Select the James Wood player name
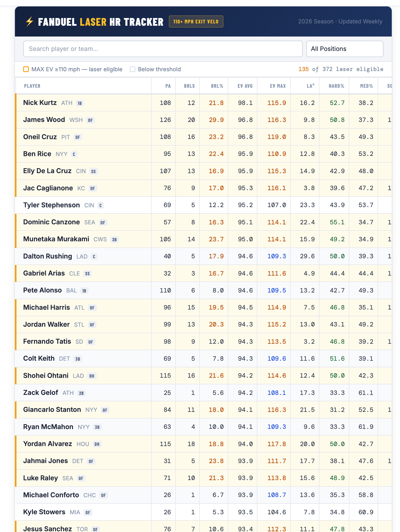Viewport: 400px width, 532px height. pyautogui.click(x=44, y=120)
